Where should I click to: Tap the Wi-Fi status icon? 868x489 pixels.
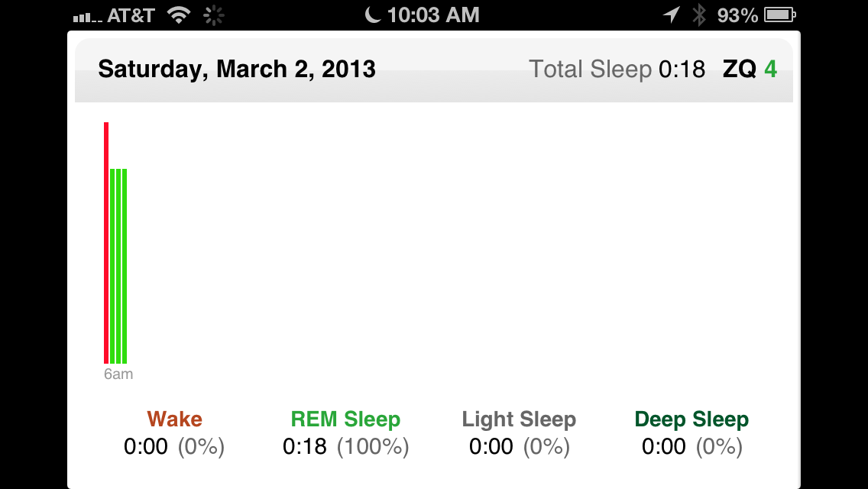[x=178, y=15]
